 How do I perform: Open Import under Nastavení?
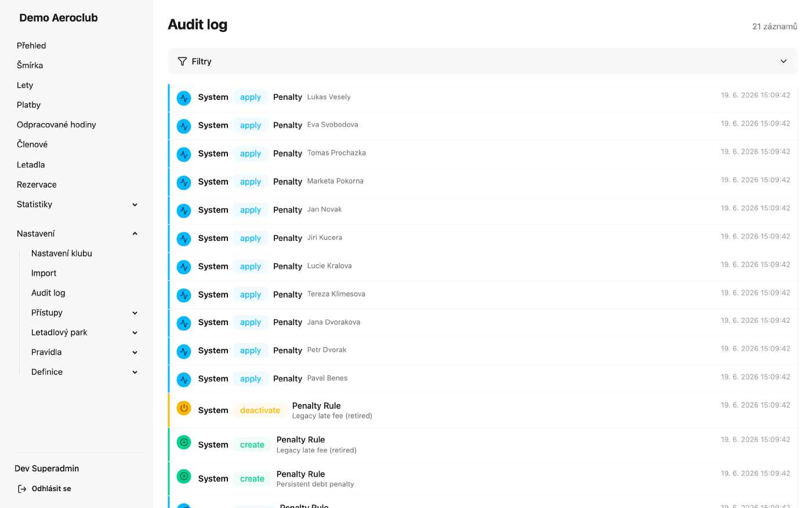43,273
